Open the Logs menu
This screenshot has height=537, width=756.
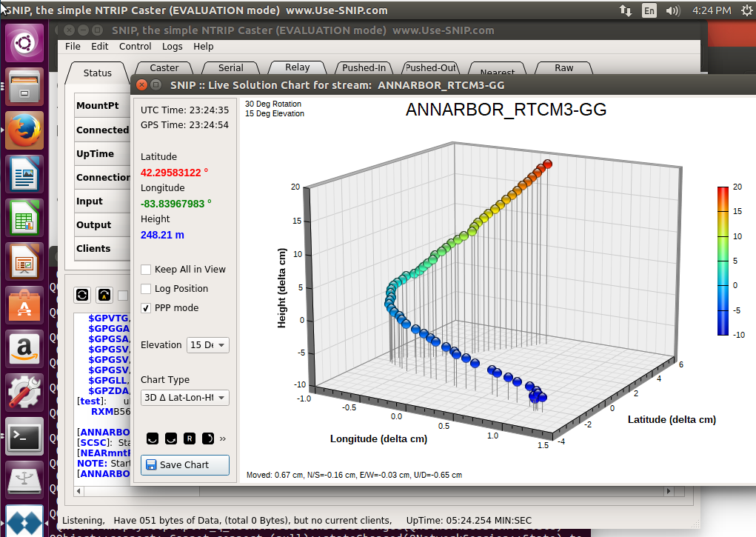click(172, 47)
